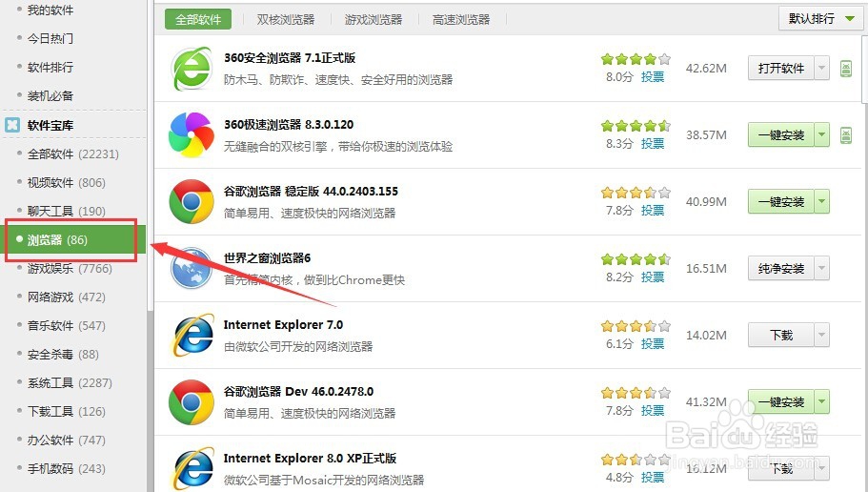Click 下载 for Internet Explorer 7.0
This screenshot has width=868, height=492.
click(781, 335)
